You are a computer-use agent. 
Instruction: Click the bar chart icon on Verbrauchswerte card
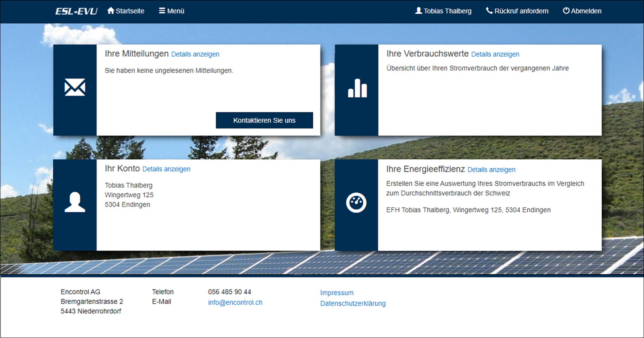coord(357,88)
